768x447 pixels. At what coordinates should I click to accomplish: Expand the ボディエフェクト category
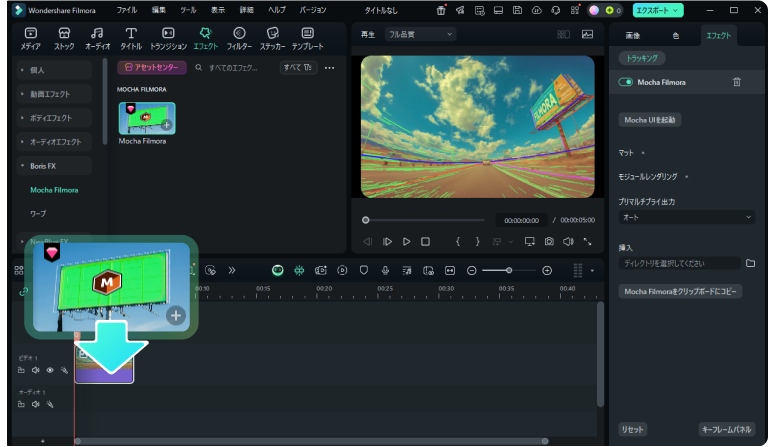tap(22, 118)
